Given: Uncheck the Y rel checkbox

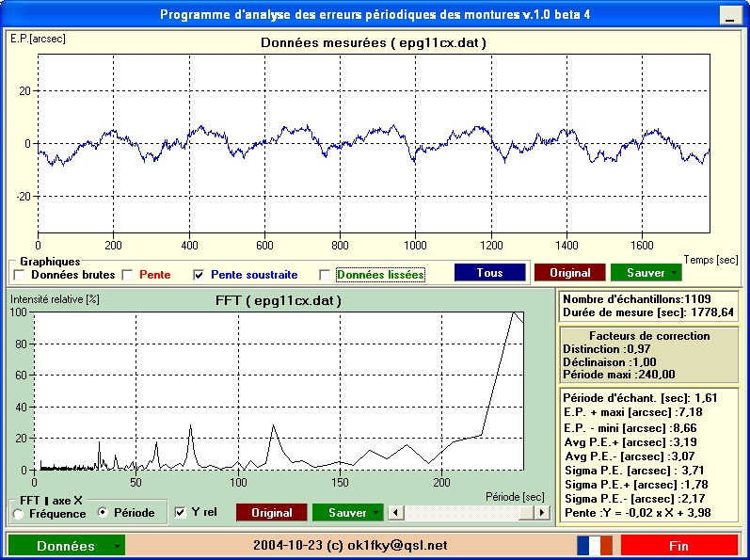Looking at the screenshot, I should point(181,513).
